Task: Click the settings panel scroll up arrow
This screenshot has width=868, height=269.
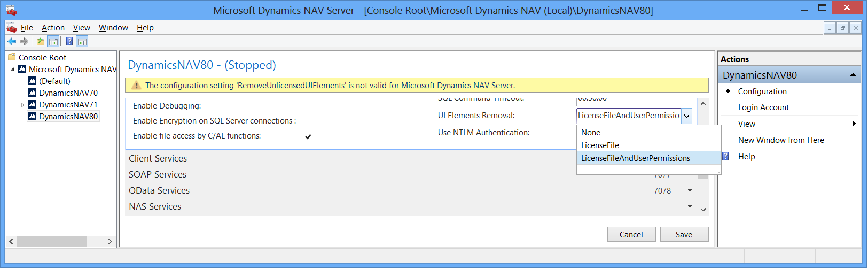Action: point(703,104)
